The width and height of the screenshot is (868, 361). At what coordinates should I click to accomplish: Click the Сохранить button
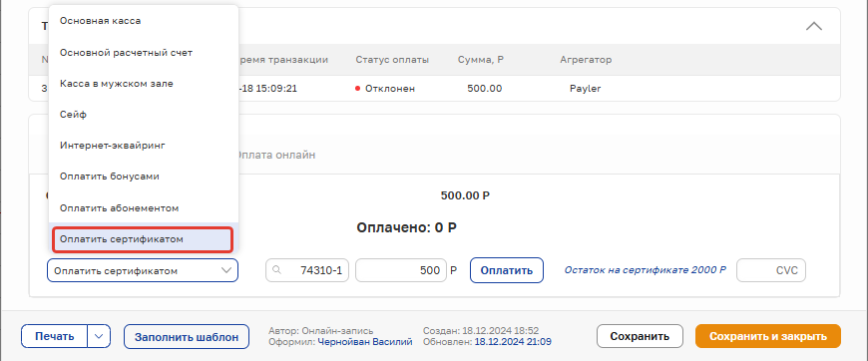[x=640, y=336]
